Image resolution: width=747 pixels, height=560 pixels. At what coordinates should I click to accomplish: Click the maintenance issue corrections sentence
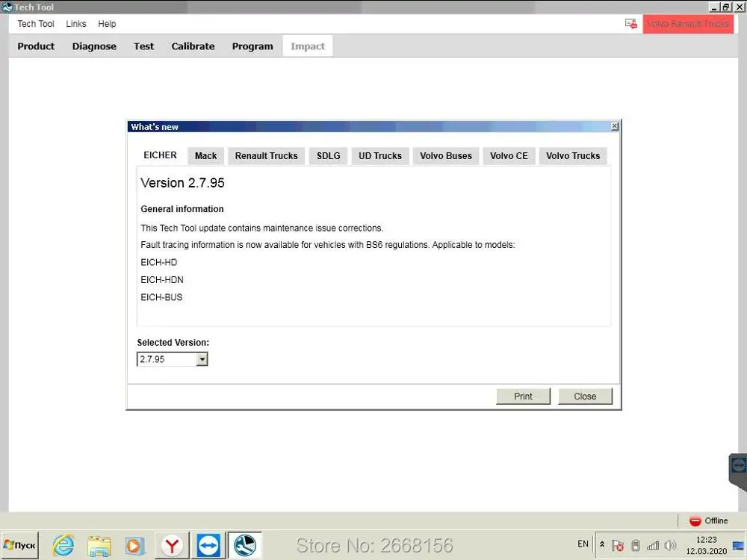click(262, 228)
